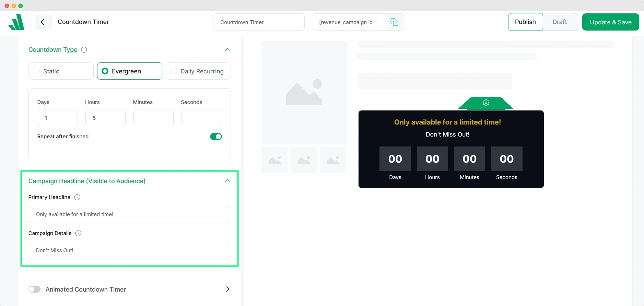644x306 pixels.
Task: Click the Countdown Type info icon
Action: [84, 50]
